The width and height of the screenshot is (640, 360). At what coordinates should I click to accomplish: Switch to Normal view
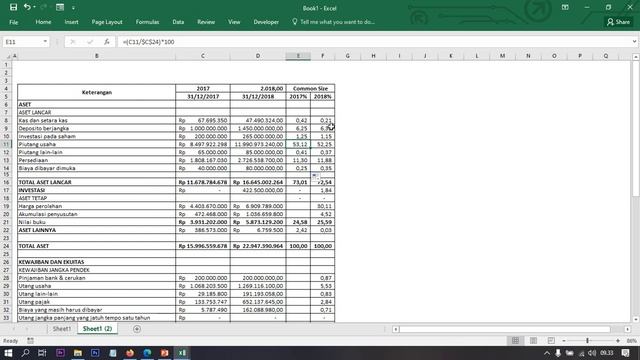[x=516, y=340]
